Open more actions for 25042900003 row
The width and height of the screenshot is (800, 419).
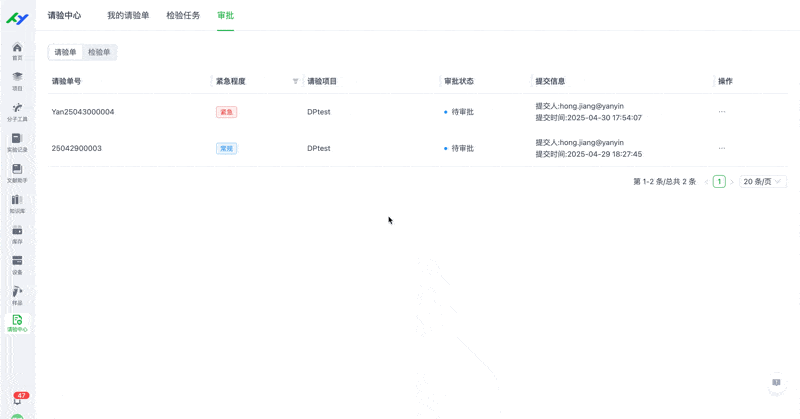point(722,149)
